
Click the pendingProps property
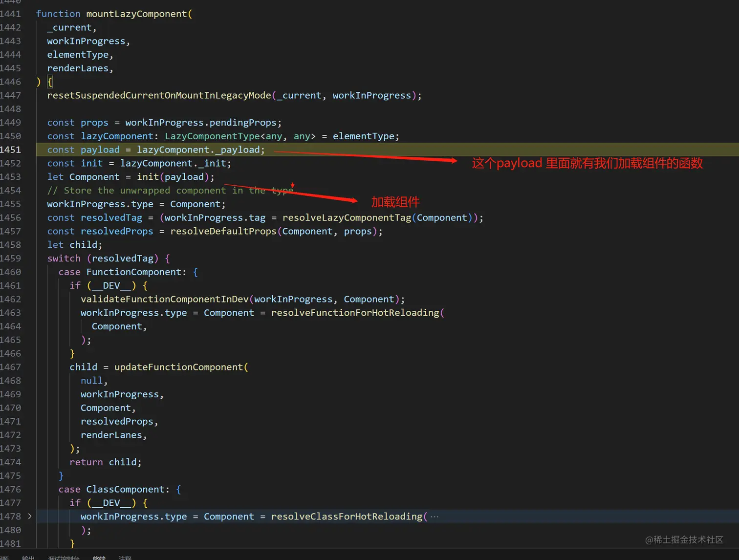[243, 123]
